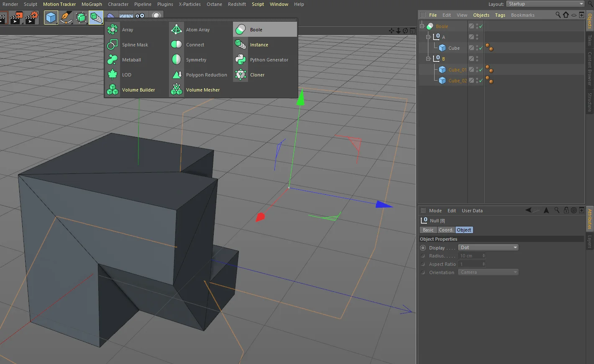Click the Cube primitive toolbar icon
This screenshot has height=364, width=594.
click(x=51, y=18)
